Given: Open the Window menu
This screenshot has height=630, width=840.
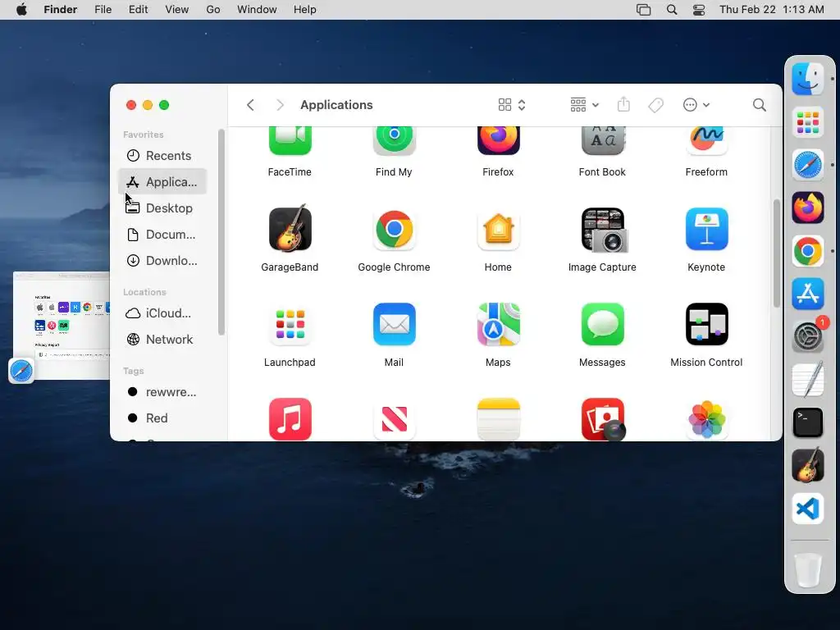Looking at the screenshot, I should point(257,10).
